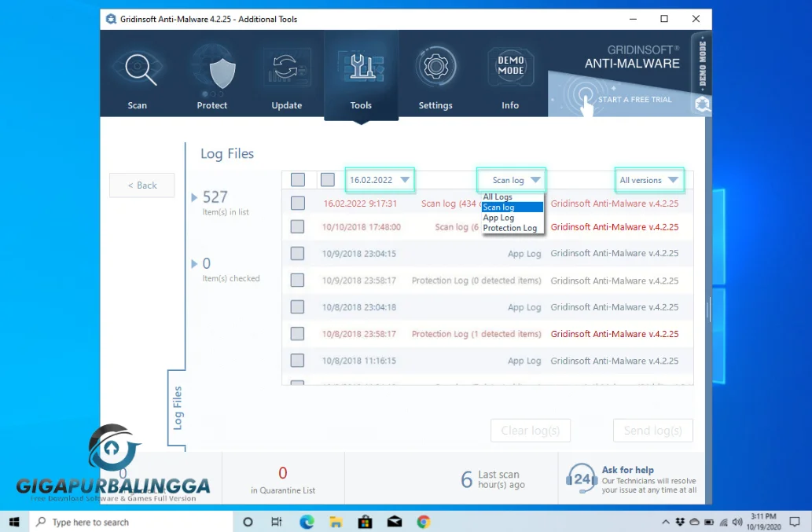Click the battery tray icon
This screenshot has height=532, width=812.
(x=709, y=522)
